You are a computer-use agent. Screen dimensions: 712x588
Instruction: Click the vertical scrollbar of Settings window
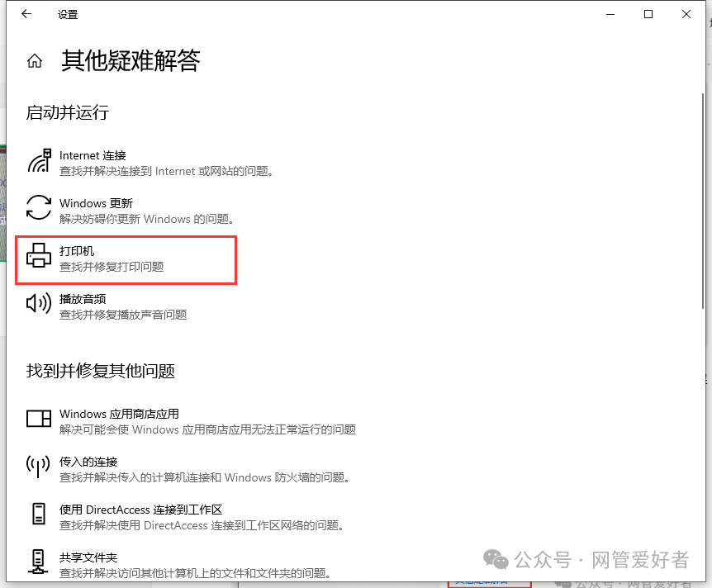pos(702,202)
